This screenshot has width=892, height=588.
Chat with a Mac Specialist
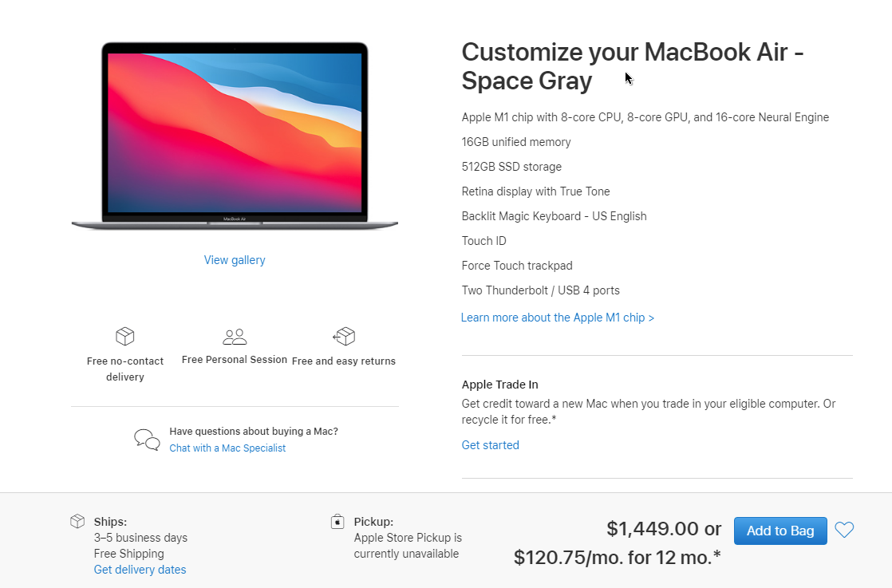pyautogui.click(x=227, y=448)
